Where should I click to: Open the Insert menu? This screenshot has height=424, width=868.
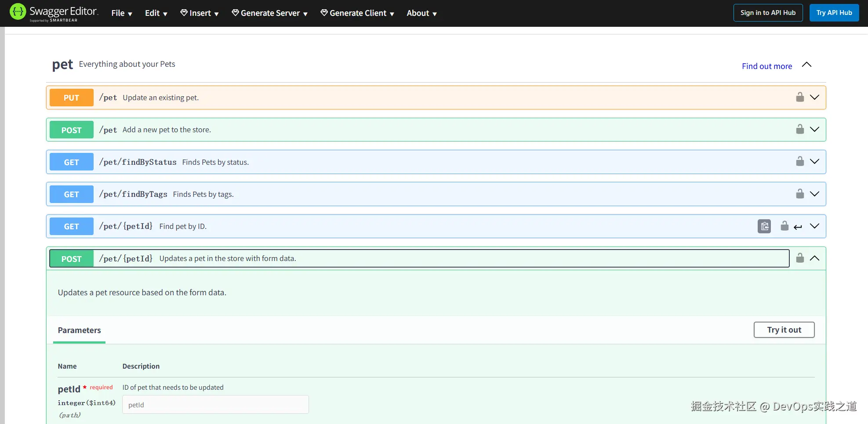click(200, 13)
